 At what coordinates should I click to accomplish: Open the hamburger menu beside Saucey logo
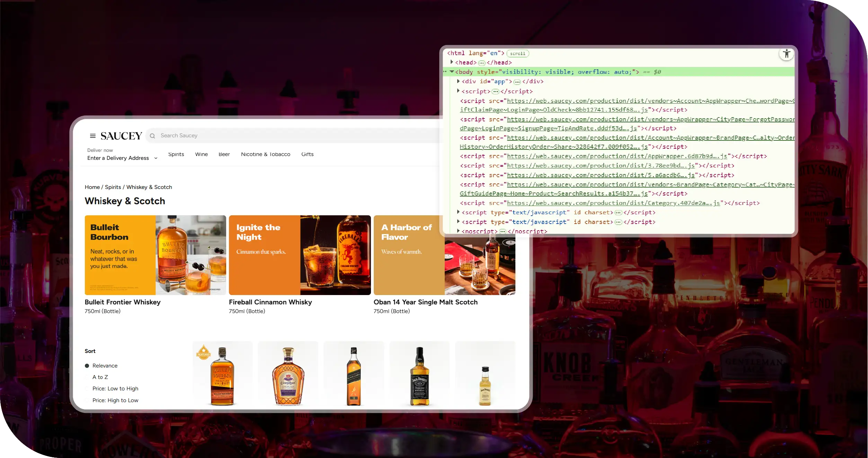click(x=92, y=136)
